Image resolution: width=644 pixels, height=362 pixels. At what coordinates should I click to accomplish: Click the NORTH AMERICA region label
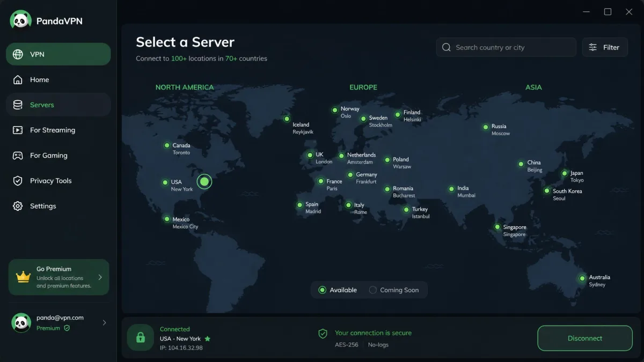(x=185, y=87)
